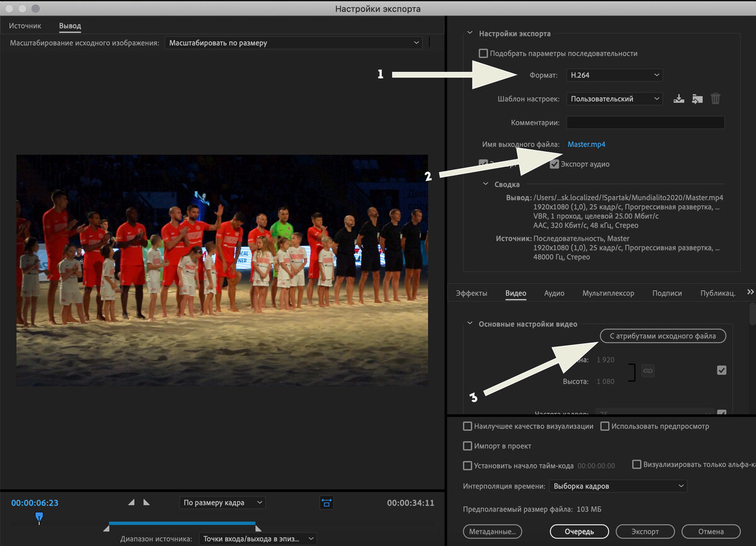Click the Метаданные... button
Screen dimensions: 756x546
(x=493, y=532)
